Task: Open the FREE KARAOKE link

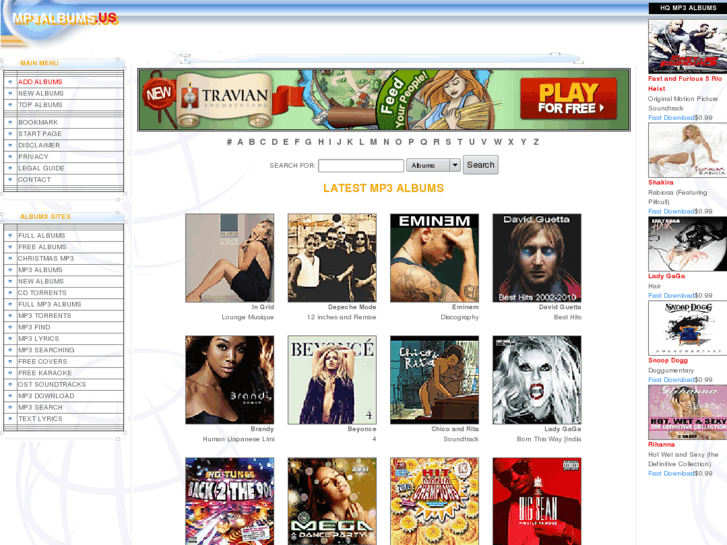Action: pyautogui.click(x=45, y=373)
